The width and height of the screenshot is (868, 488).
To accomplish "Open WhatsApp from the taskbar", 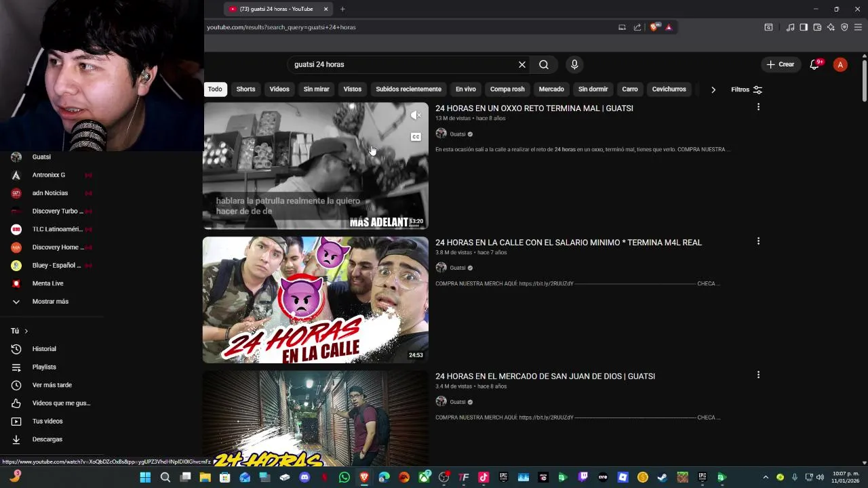I will coord(344,477).
